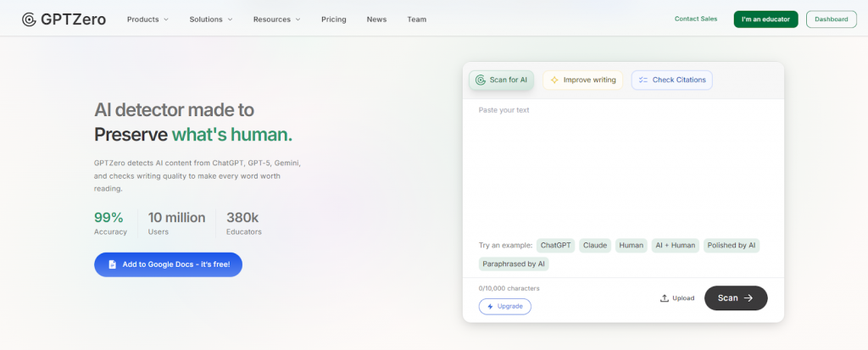Click the upload arrow icon
Viewport: 868px width, 350px height.
(664, 298)
